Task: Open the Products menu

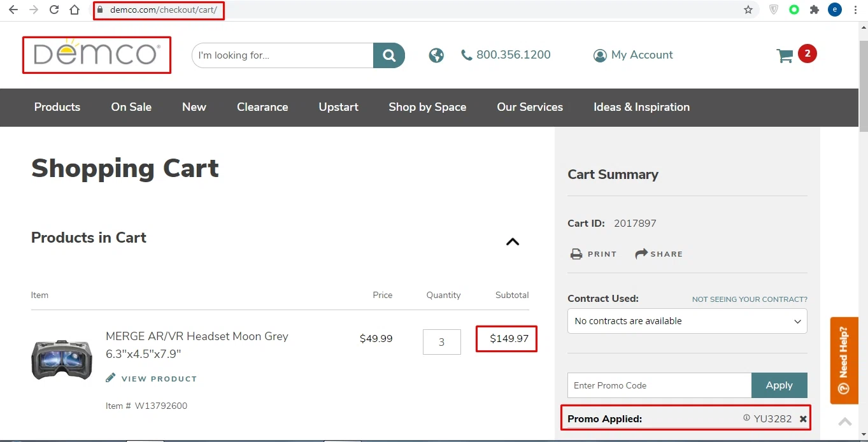Action: coord(57,107)
